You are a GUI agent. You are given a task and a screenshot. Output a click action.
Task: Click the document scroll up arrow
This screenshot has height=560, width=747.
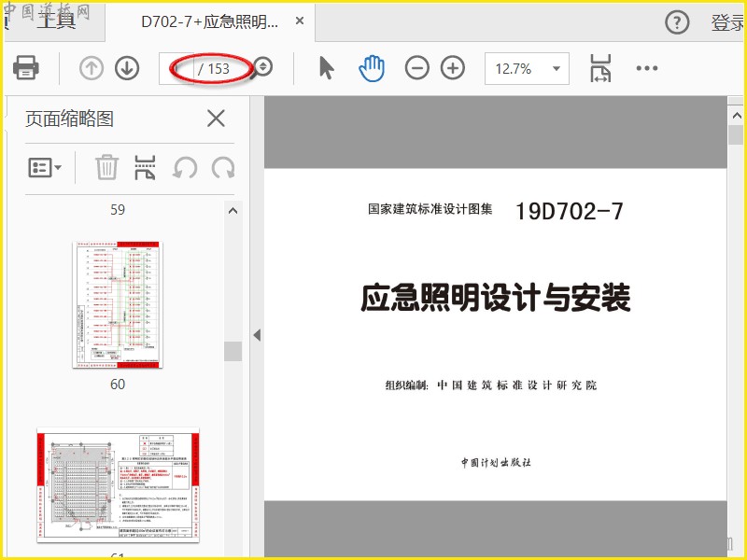737,115
